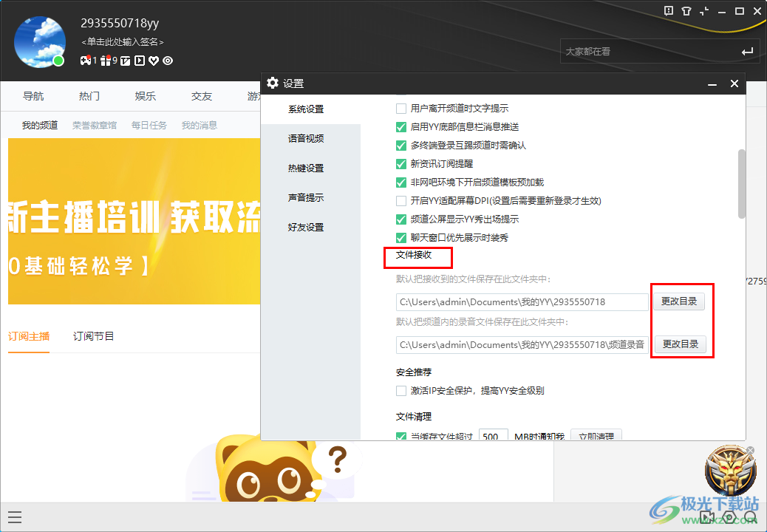Image resolution: width=767 pixels, height=532 pixels.
Task: Select 系统设置 in settings sidebar
Action: click(x=306, y=109)
